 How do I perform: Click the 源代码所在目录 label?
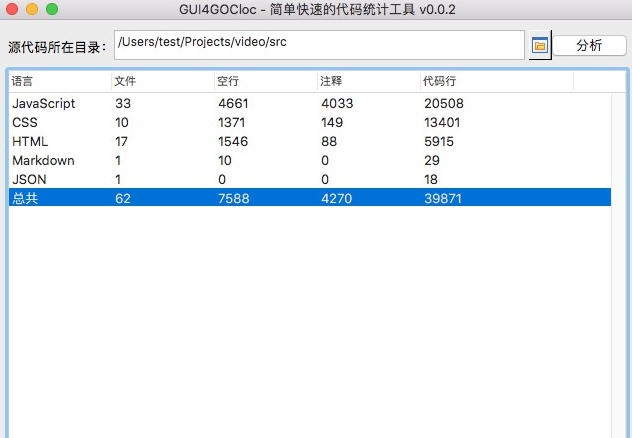(57, 47)
